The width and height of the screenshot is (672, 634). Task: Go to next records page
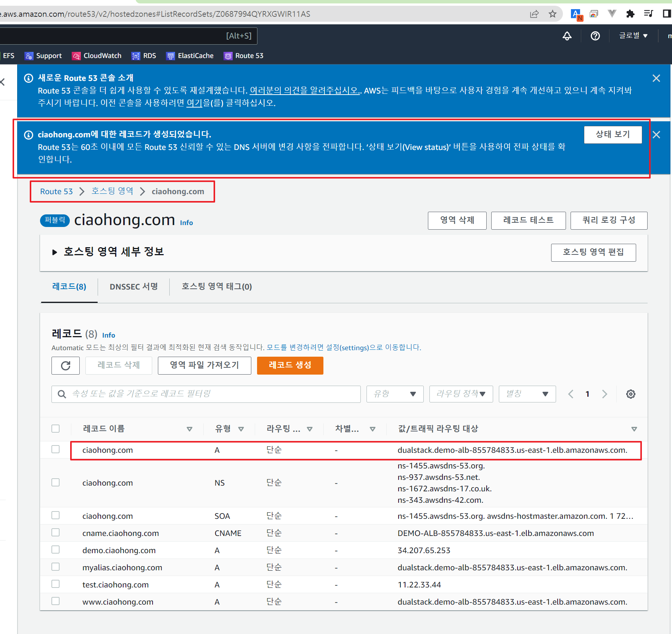604,394
